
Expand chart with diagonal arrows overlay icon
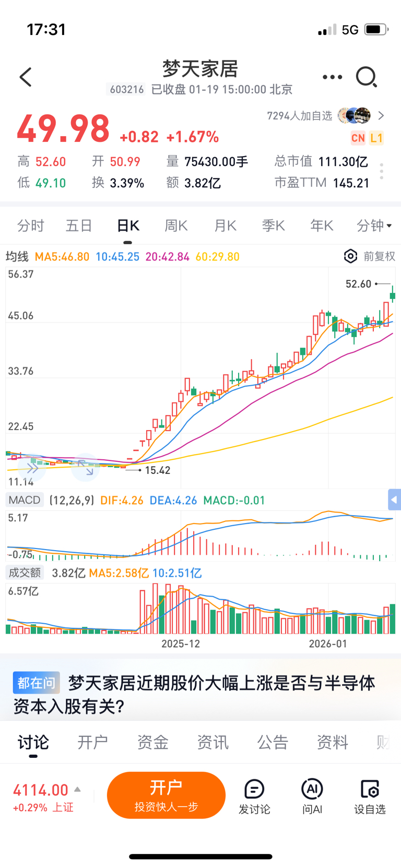(x=85, y=467)
